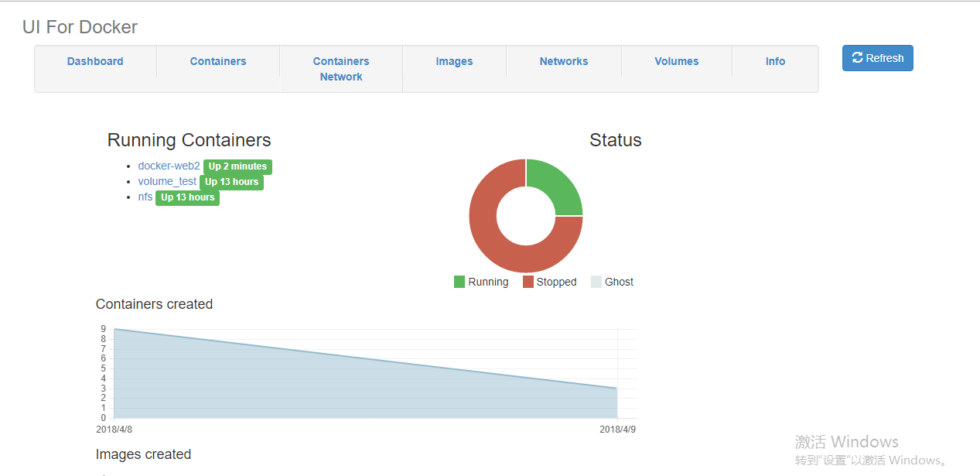The image size is (980, 476).
Task: Click the grey Ghost legend swatch
Action: click(596, 282)
